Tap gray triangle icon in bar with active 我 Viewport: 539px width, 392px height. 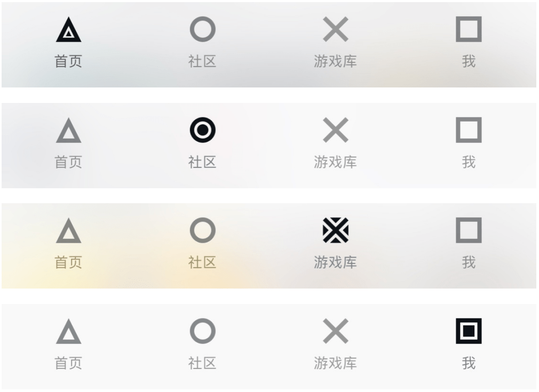click(x=69, y=332)
